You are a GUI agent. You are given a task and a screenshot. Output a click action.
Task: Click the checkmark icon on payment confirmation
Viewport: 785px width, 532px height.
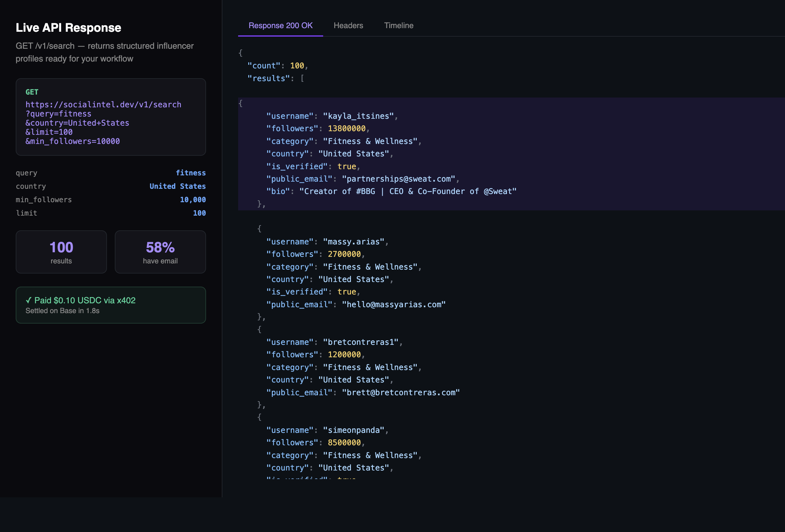(28, 300)
